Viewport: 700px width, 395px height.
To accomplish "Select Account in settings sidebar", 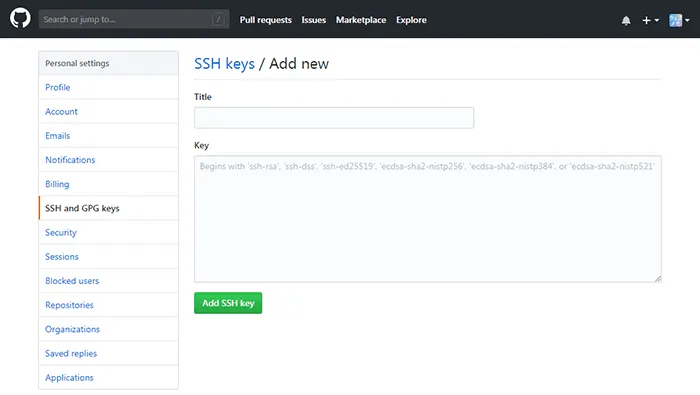I will coord(108,112).
